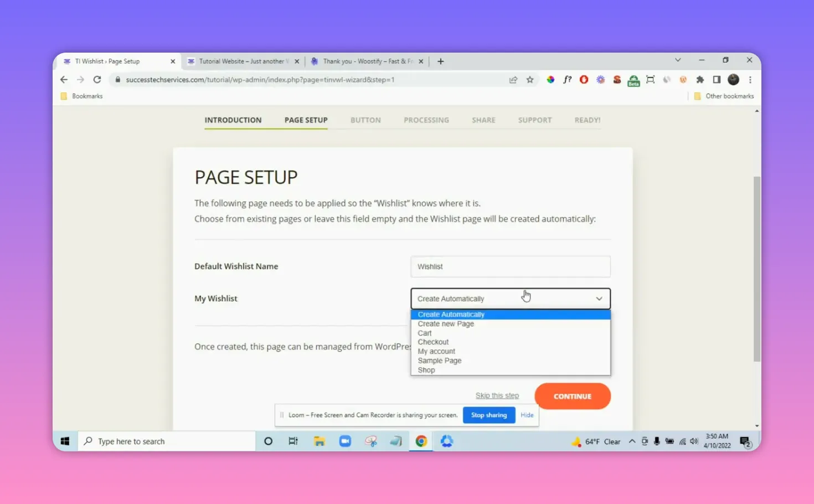Open the Chrome Extensions puzzle icon
814x504 pixels.
click(x=700, y=79)
